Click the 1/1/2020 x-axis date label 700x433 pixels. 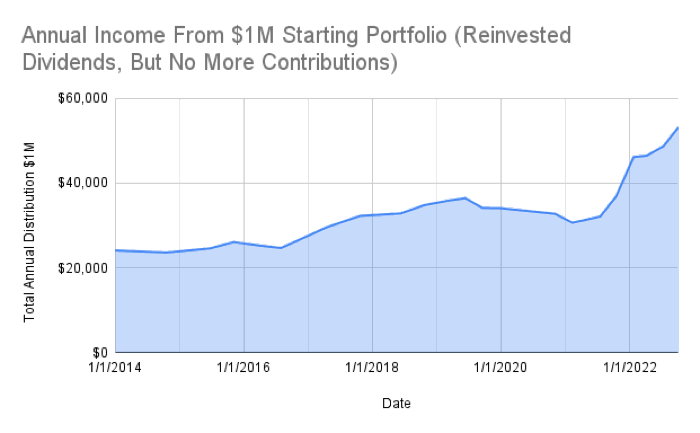(x=500, y=368)
